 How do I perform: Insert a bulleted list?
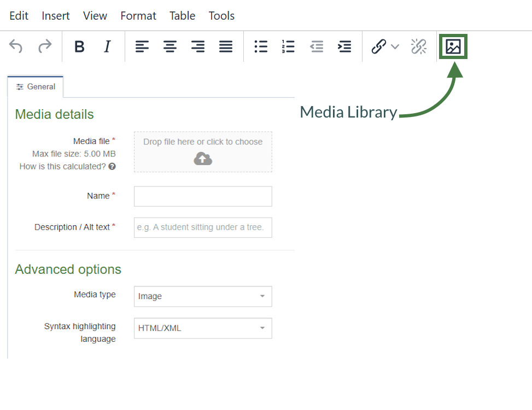(x=261, y=46)
